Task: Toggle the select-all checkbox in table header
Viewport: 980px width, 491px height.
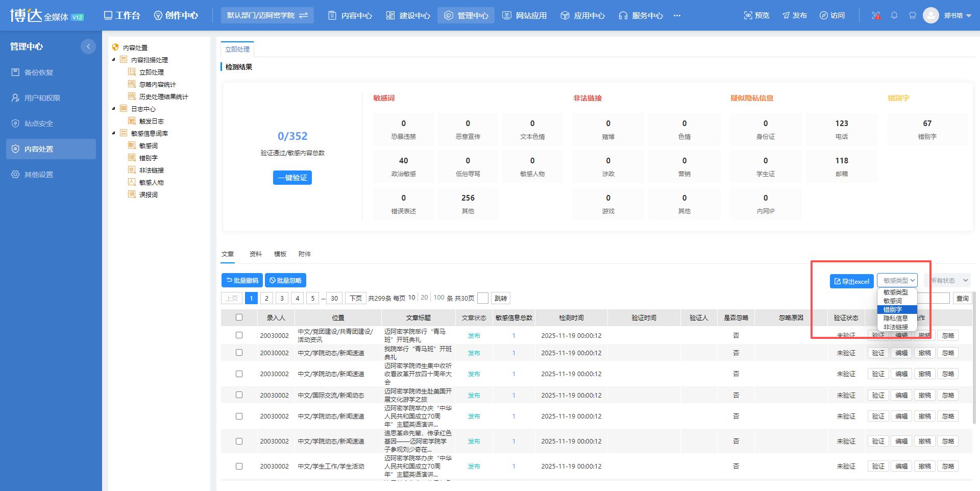Action: 239,317
